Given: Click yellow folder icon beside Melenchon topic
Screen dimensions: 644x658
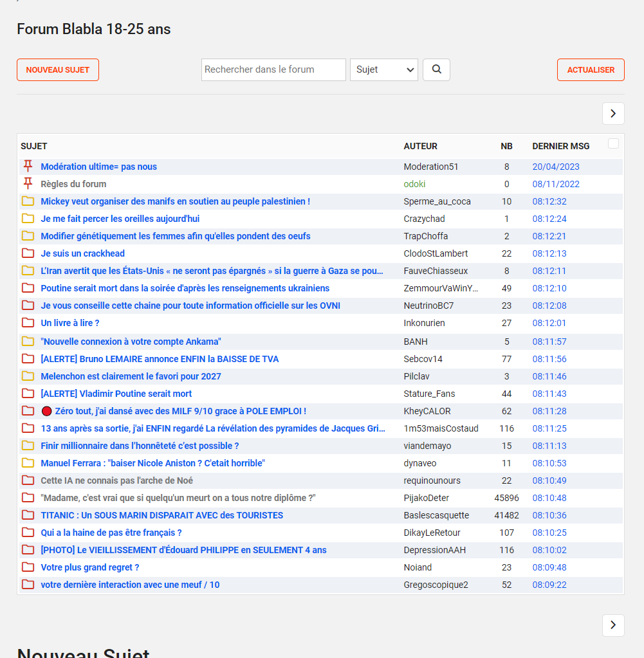Looking at the screenshot, I should [28, 376].
